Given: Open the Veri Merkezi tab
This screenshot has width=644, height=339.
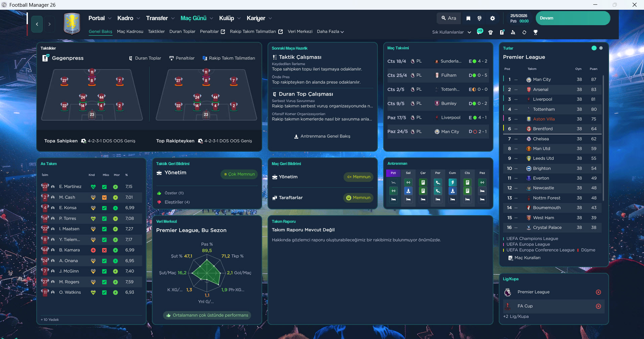Looking at the screenshot, I should pos(300,32).
